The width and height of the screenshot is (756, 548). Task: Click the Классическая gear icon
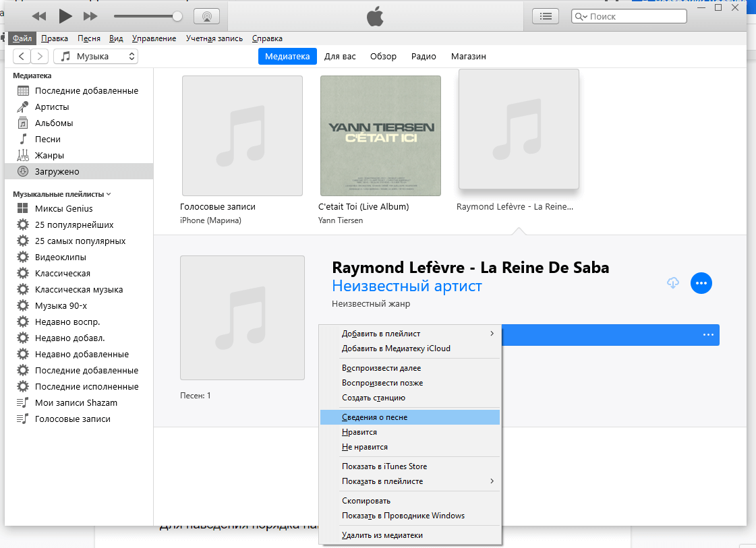23,273
